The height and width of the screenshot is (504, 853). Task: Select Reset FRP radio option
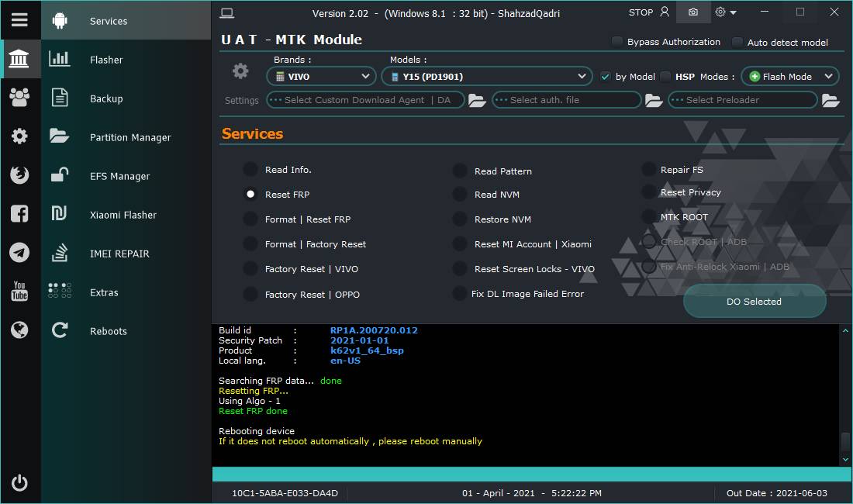click(x=250, y=194)
